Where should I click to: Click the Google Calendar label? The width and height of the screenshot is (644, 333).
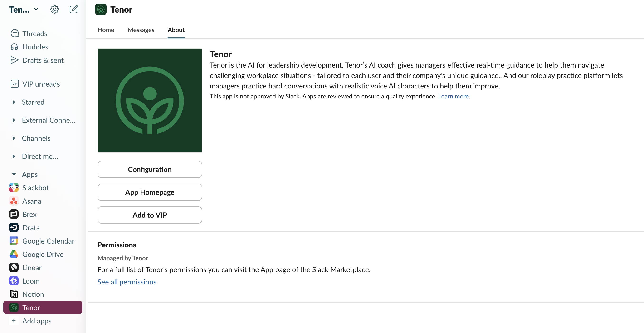[48, 241]
